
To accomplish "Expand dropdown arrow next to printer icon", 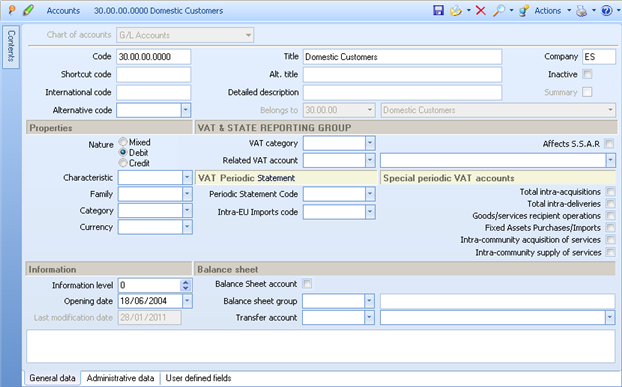I will [x=594, y=11].
